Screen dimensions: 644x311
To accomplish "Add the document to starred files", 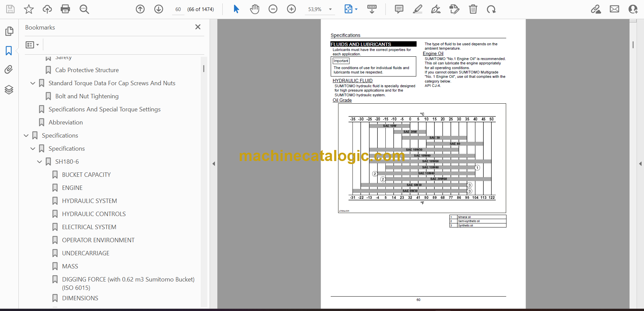I will pyautogui.click(x=29, y=9).
